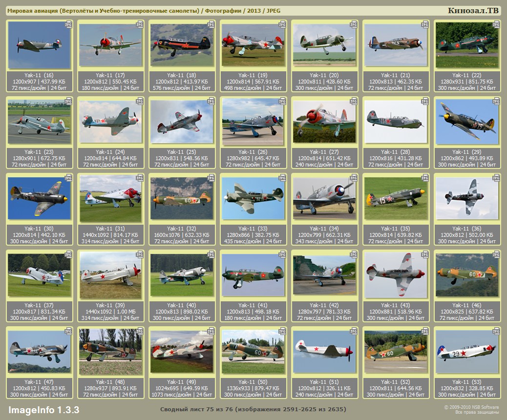The width and height of the screenshot is (507, 420).
Task: Click 1280x797 | 781.33 КБ text
Action: pyautogui.click(x=324, y=312)
